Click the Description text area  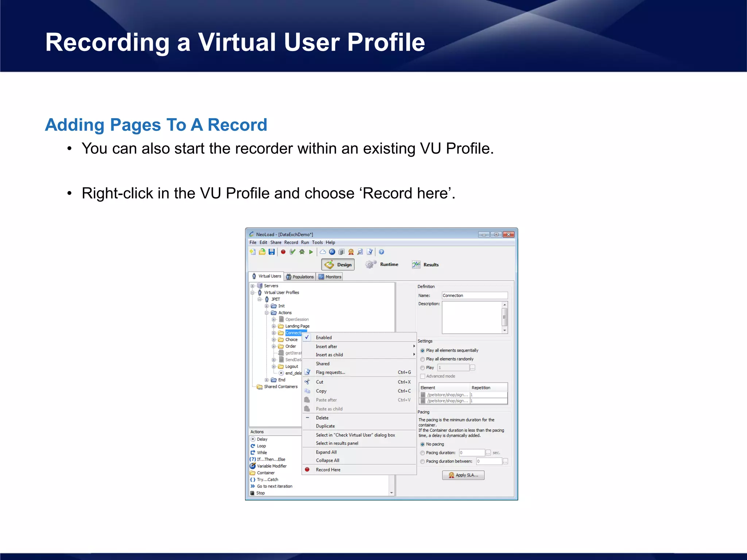click(x=472, y=317)
